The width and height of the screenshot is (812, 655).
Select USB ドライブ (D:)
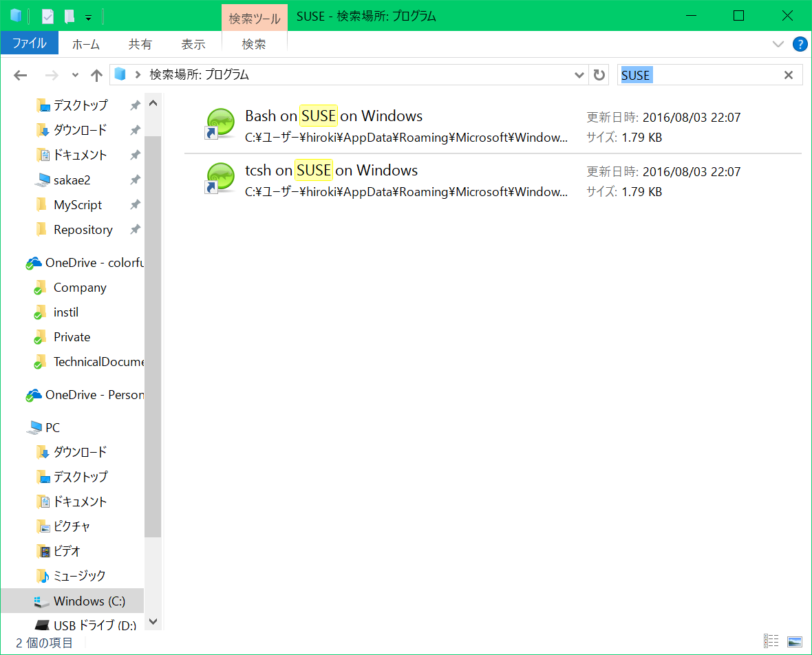95,625
